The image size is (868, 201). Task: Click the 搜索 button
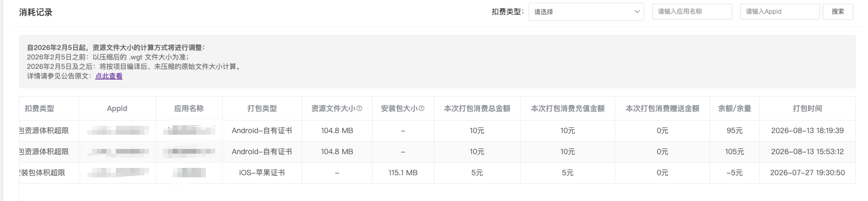coord(838,12)
